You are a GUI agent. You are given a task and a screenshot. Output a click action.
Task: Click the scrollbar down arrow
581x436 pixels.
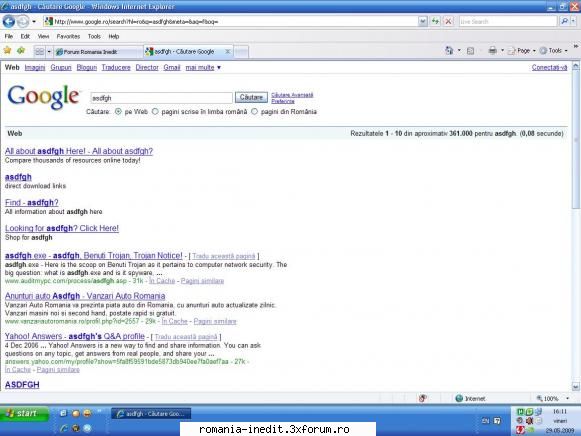[575, 387]
